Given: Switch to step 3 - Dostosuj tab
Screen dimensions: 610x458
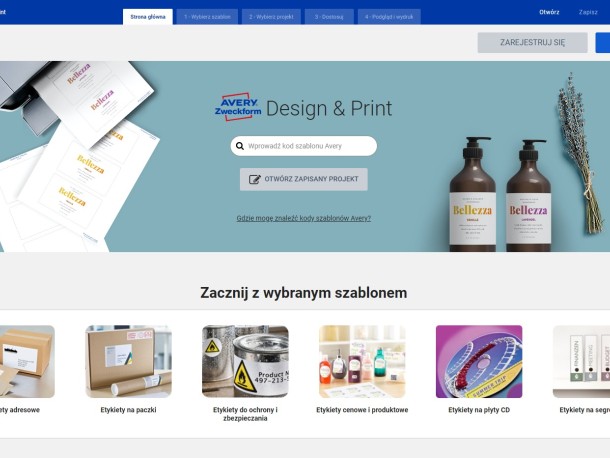Looking at the screenshot, I should (329, 17).
